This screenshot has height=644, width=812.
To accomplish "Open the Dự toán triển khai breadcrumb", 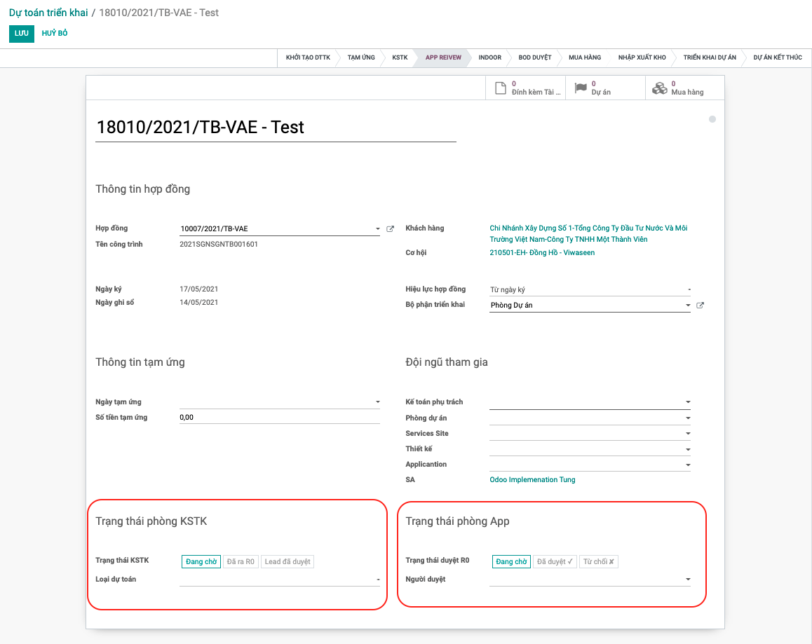I will click(x=48, y=13).
